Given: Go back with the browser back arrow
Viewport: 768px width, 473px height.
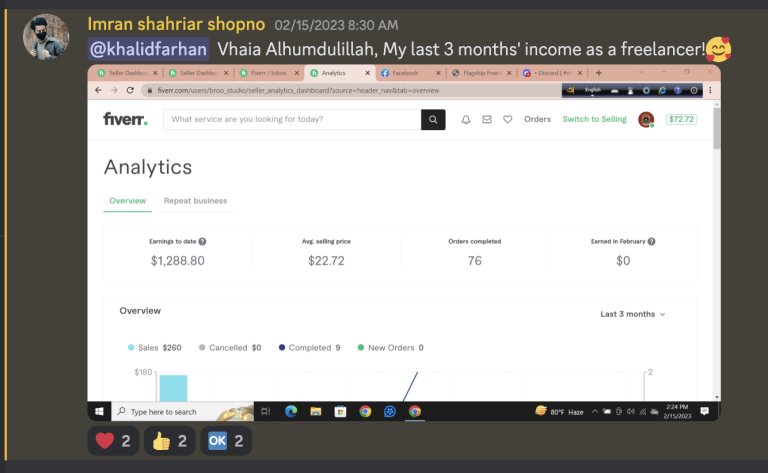Looking at the screenshot, I should coord(98,90).
